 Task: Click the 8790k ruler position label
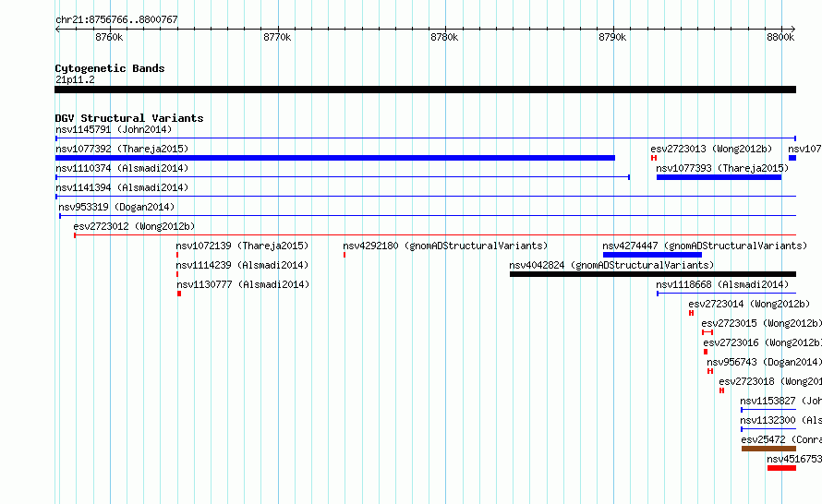pyautogui.click(x=612, y=37)
